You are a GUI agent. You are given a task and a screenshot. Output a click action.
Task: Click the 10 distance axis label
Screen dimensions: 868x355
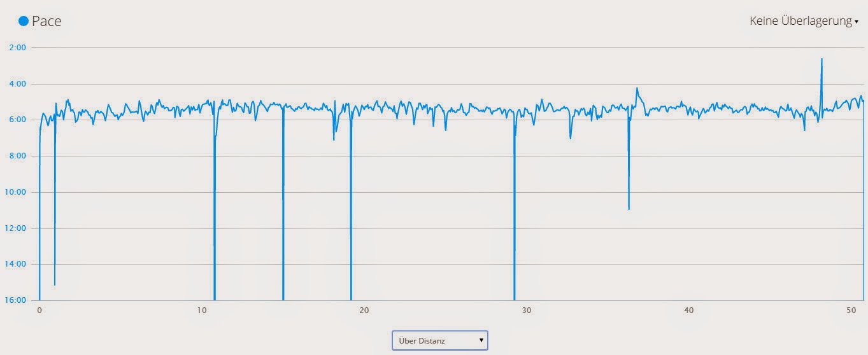202,310
